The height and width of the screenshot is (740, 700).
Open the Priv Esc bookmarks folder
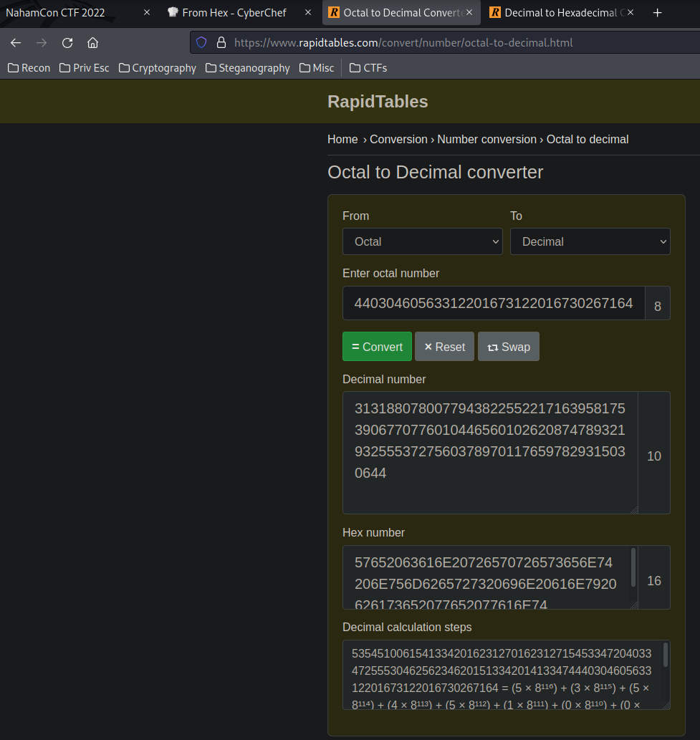(85, 68)
